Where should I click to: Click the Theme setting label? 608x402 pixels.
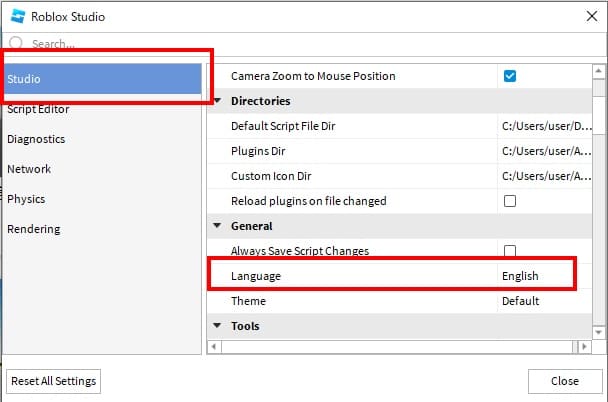point(249,301)
